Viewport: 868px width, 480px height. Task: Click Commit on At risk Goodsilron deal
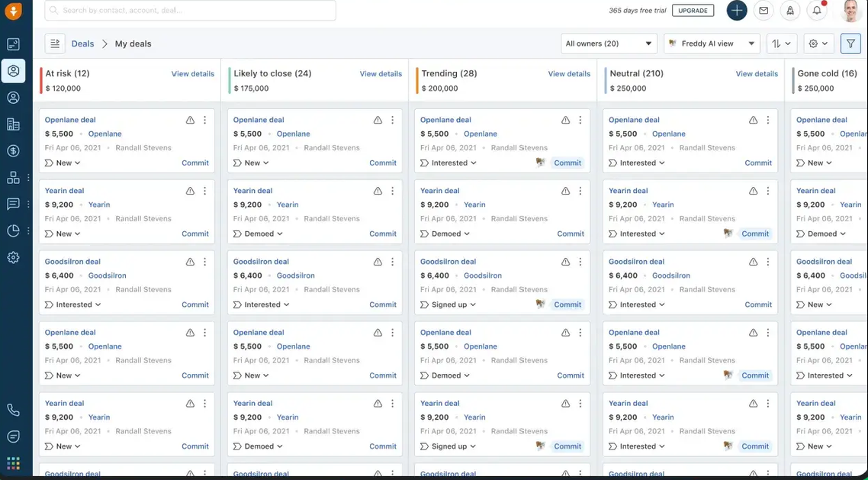point(195,304)
